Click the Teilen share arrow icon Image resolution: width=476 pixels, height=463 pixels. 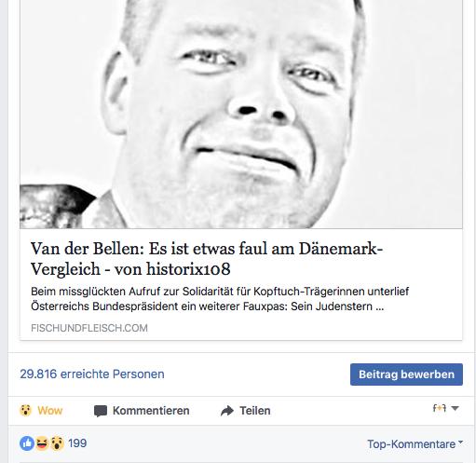click(227, 411)
